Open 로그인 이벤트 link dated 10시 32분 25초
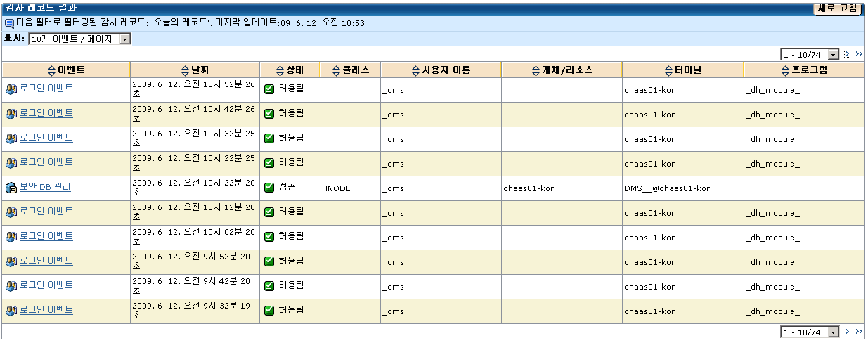This screenshot has height=343, width=868. point(46,138)
